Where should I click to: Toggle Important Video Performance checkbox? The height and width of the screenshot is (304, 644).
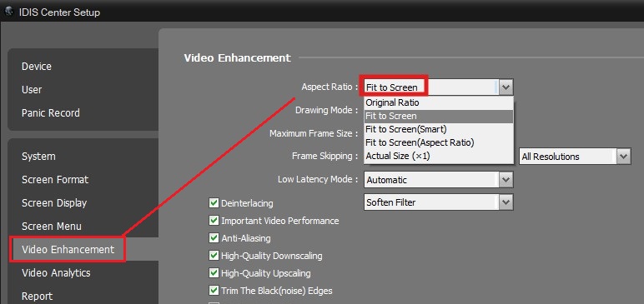tap(214, 221)
